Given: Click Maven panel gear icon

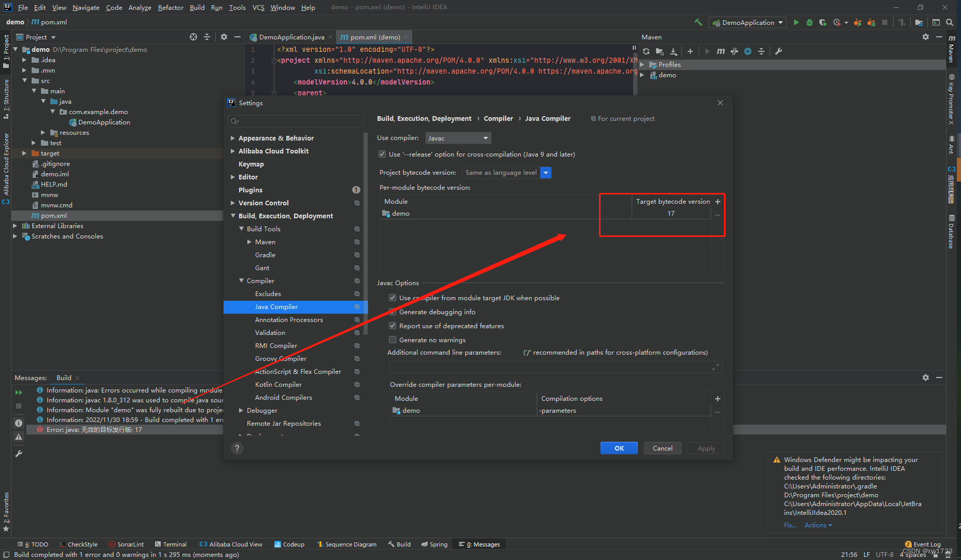Looking at the screenshot, I should (x=926, y=37).
